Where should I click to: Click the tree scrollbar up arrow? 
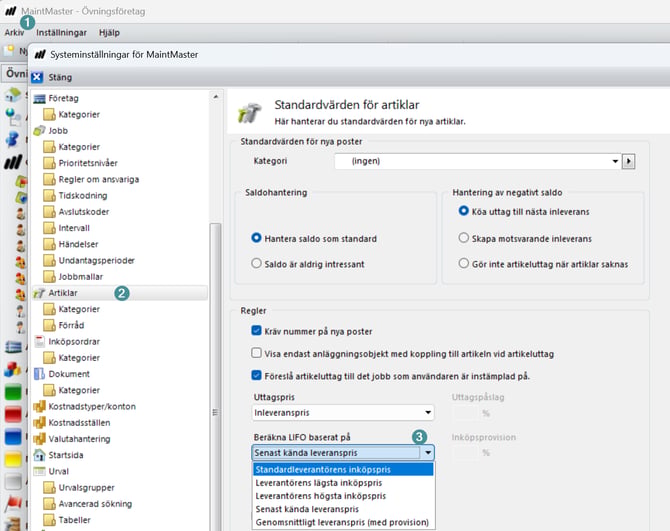[216, 97]
